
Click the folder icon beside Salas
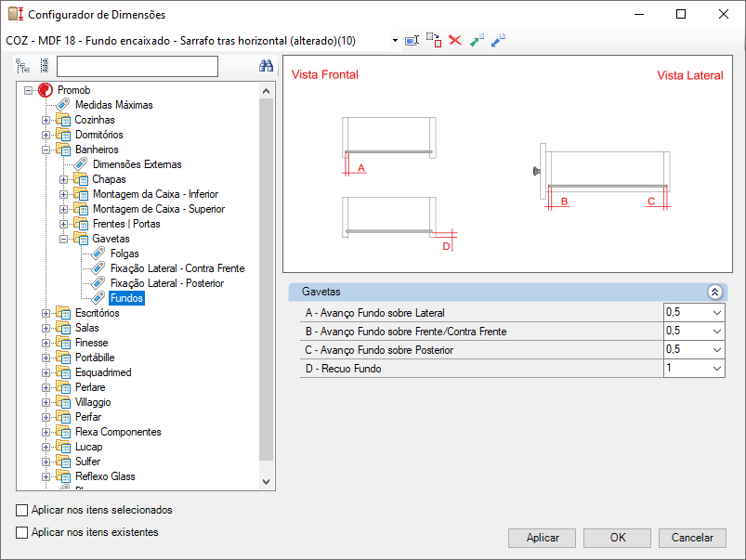63,328
